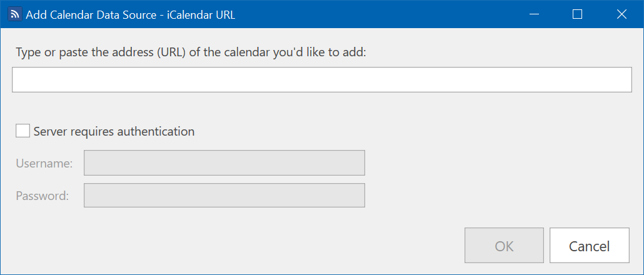Click the right end of the URL field

[619, 80]
